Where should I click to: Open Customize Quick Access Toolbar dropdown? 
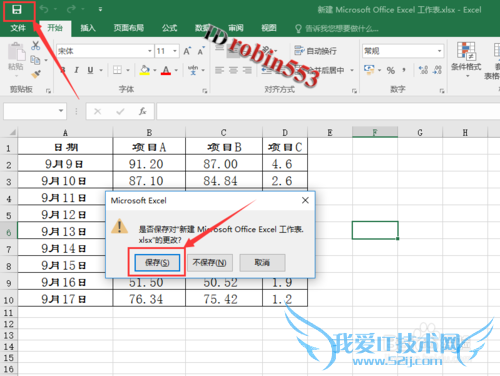coord(100,10)
